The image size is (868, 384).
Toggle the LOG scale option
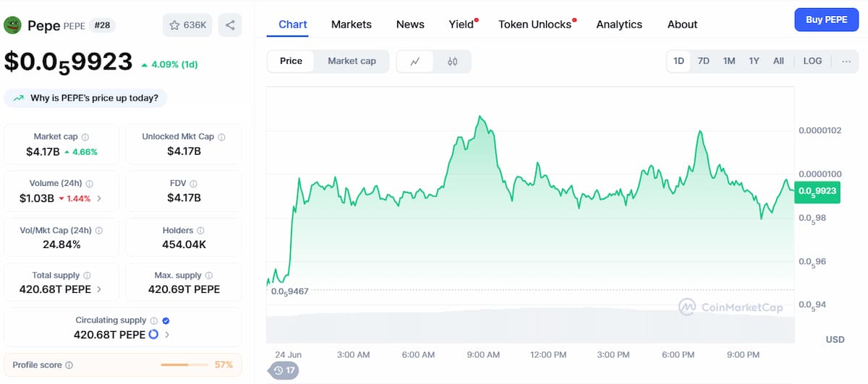point(812,61)
